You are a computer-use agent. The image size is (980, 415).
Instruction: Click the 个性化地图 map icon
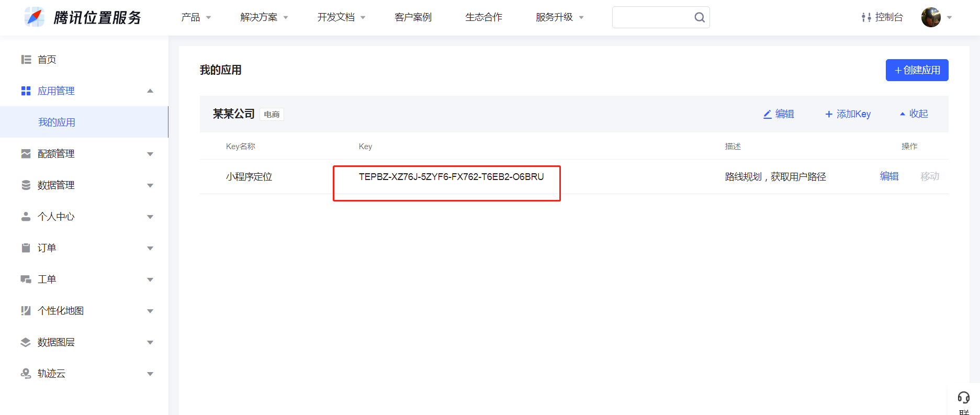tap(26, 311)
